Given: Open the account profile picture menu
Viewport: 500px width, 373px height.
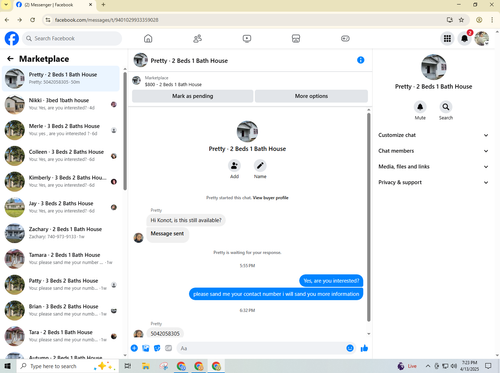Looking at the screenshot, I should tap(482, 39).
